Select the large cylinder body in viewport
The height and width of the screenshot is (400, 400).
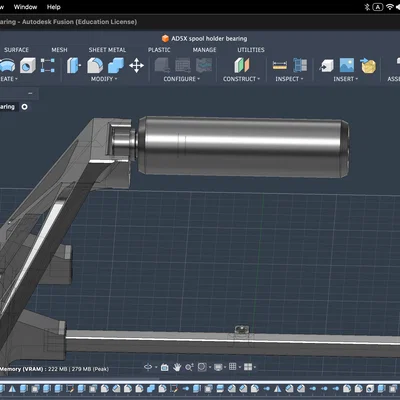point(243,147)
